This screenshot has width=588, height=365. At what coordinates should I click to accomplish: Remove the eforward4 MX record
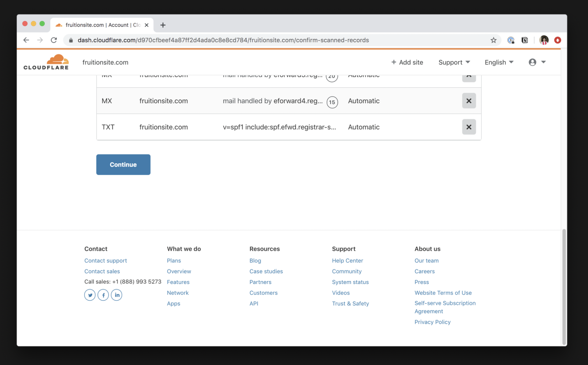pos(469,101)
